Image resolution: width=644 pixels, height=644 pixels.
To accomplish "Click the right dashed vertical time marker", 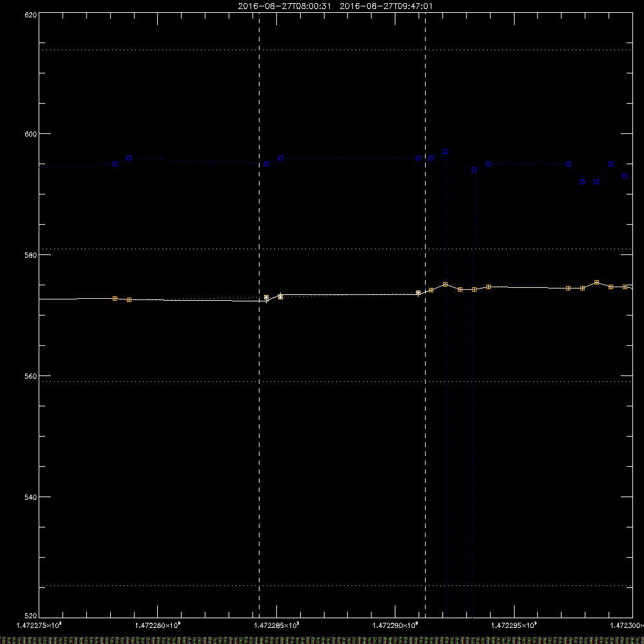I will [425, 314].
